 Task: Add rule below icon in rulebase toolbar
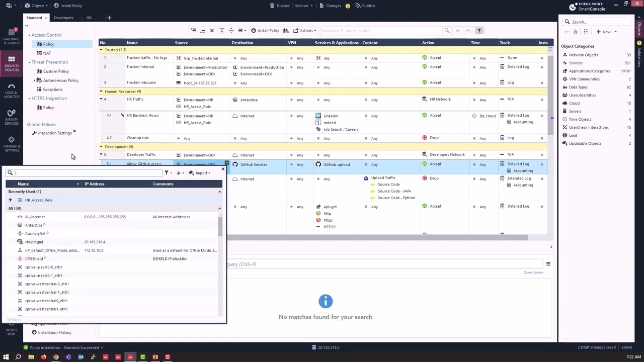pos(203,31)
